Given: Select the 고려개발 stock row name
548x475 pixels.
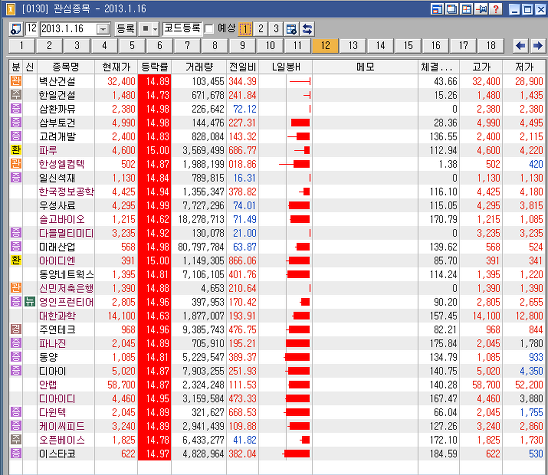Looking at the screenshot, I should point(57,136).
